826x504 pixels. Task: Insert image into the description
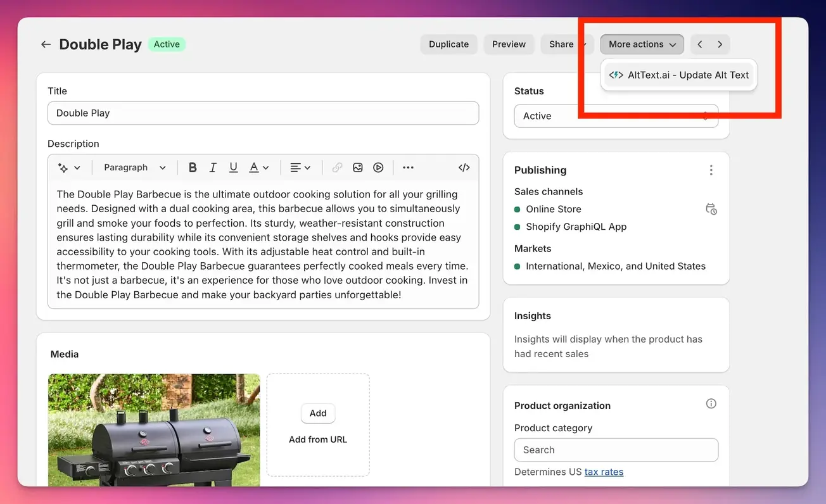pos(358,168)
